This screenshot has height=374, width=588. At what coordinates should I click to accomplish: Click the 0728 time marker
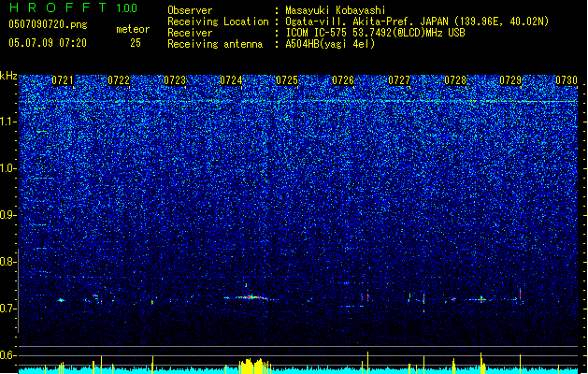tap(455, 80)
